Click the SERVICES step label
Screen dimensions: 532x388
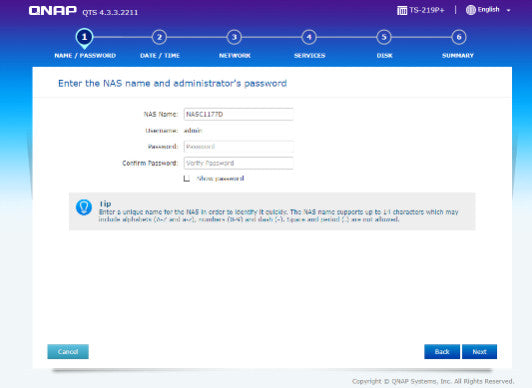[x=309, y=56]
